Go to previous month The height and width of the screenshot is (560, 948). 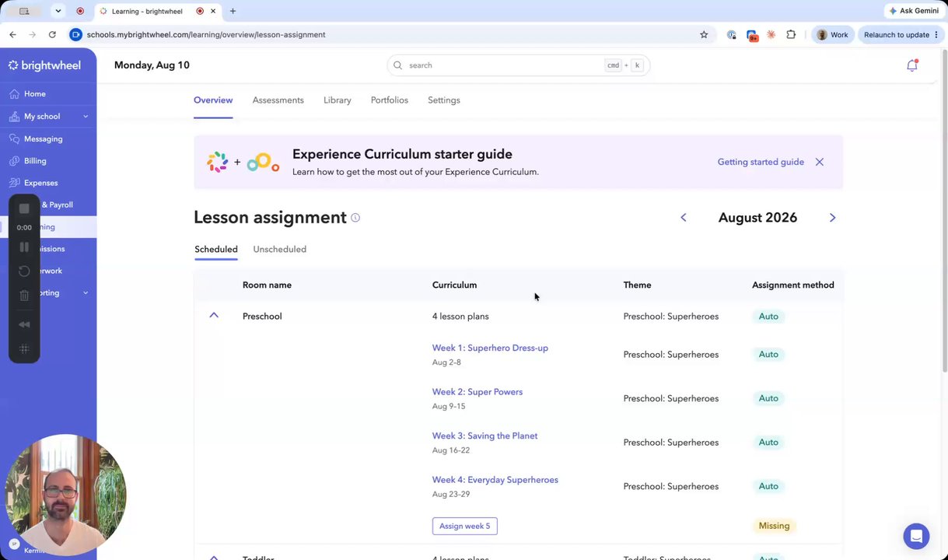point(684,218)
